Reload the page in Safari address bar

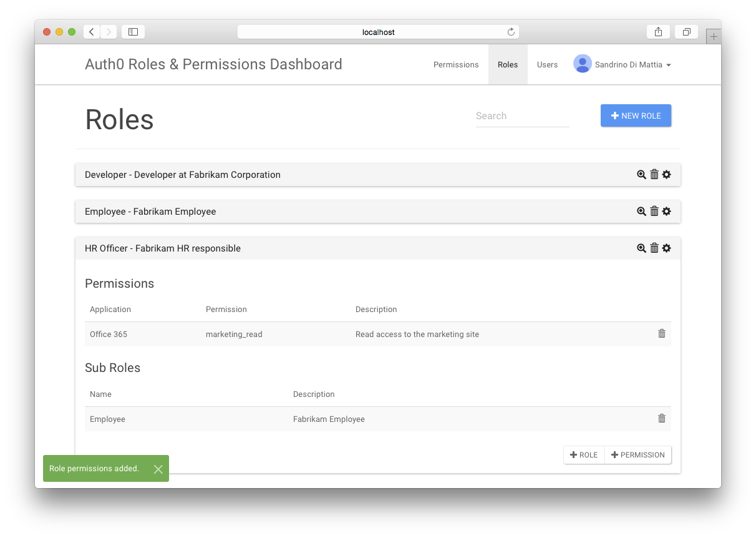tap(511, 32)
